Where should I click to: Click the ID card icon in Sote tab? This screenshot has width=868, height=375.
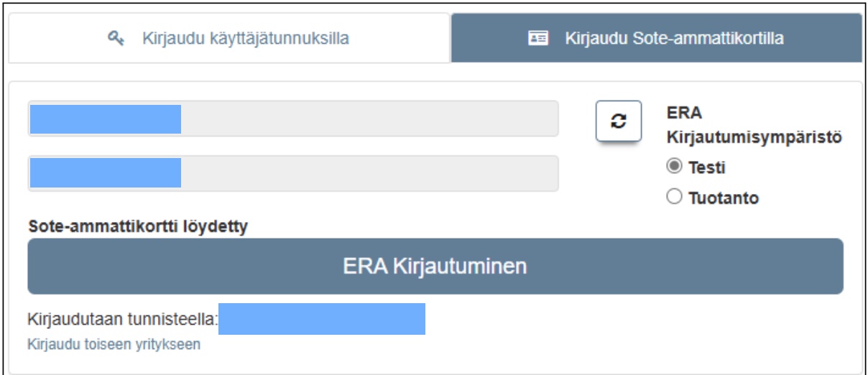coord(538,39)
